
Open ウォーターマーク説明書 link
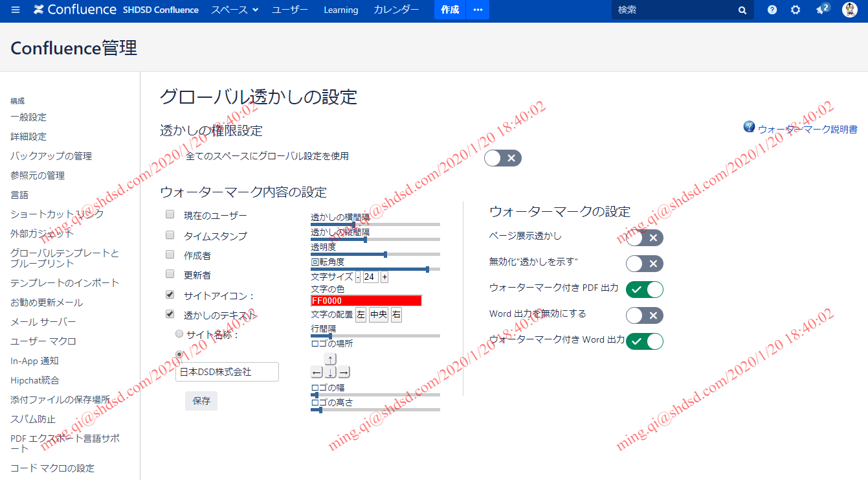(x=808, y=130)
